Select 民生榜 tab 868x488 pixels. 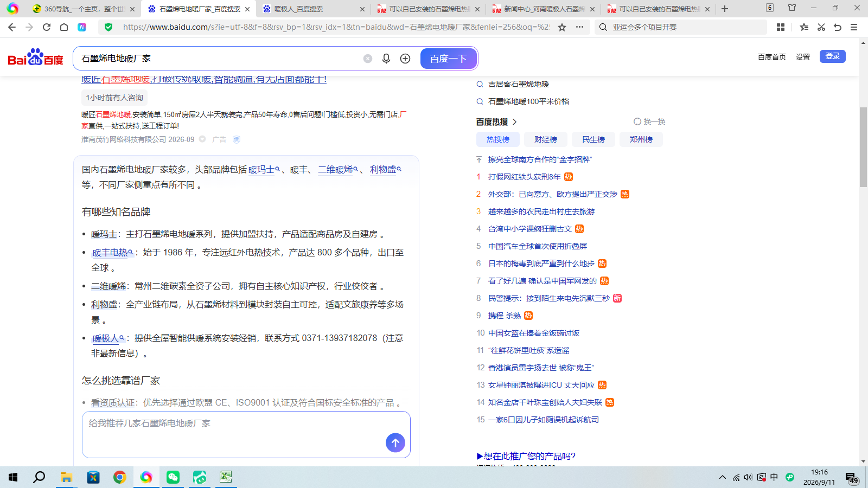pyautogui.click(x=593, y=139)
